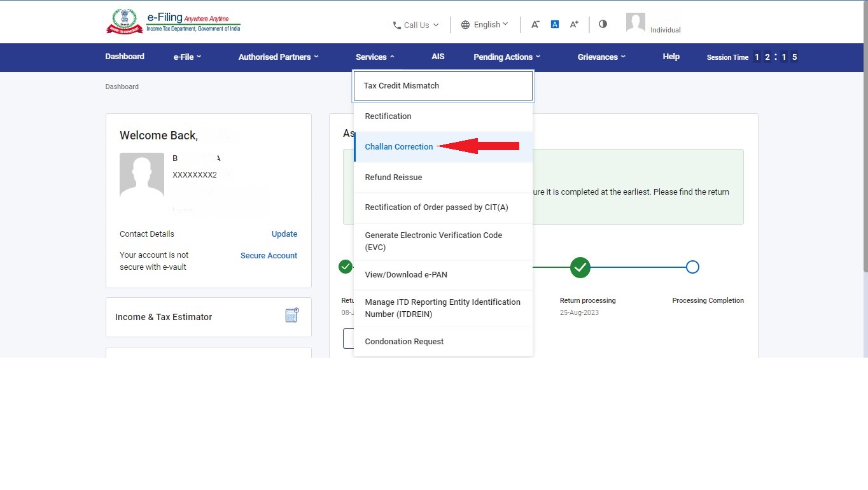Screen dimensions: 868x490
Task: Expand the e-File menu
Action: [x=187, y=57]
